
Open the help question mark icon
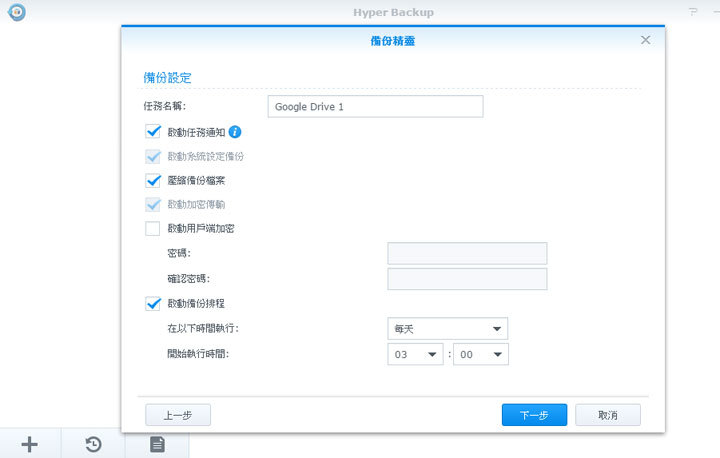693,12
